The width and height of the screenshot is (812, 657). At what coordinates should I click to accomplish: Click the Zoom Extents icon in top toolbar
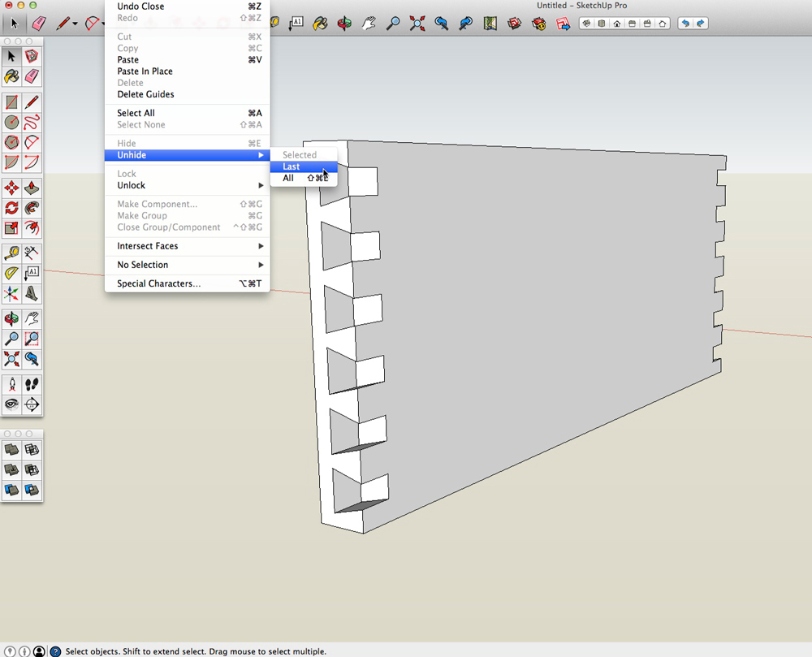[417, 24]
